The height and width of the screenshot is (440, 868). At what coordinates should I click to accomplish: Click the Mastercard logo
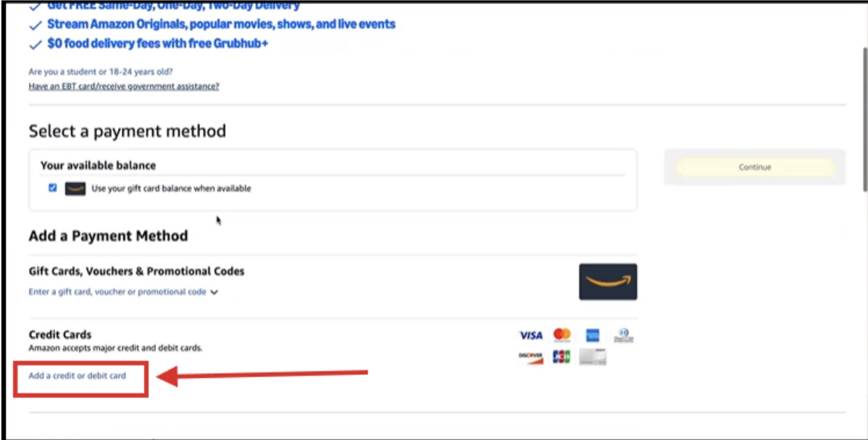[x=562, y=335]
